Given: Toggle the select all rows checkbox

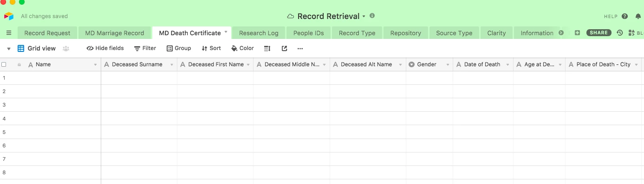Looking at the screenshot, I should pos(4,64).
